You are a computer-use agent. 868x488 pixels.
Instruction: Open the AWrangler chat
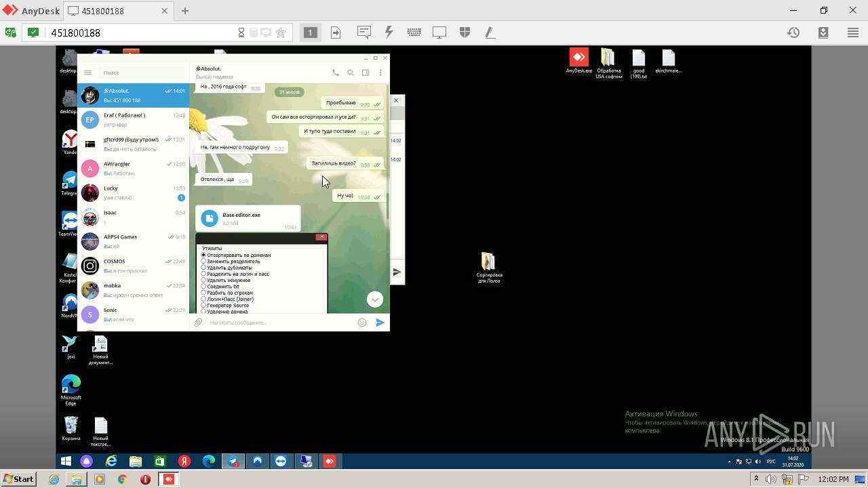133,169
